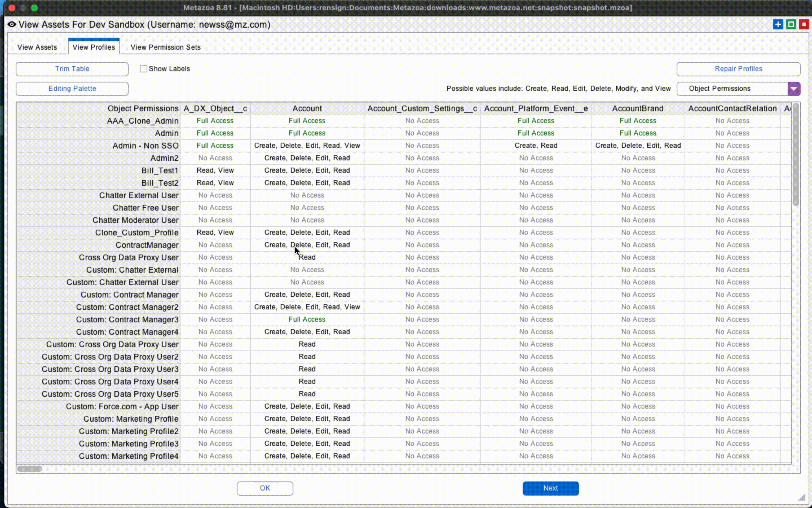The height and width of the screenshot is (508, 812).
Task: Click the OK button
Action: 265,488
